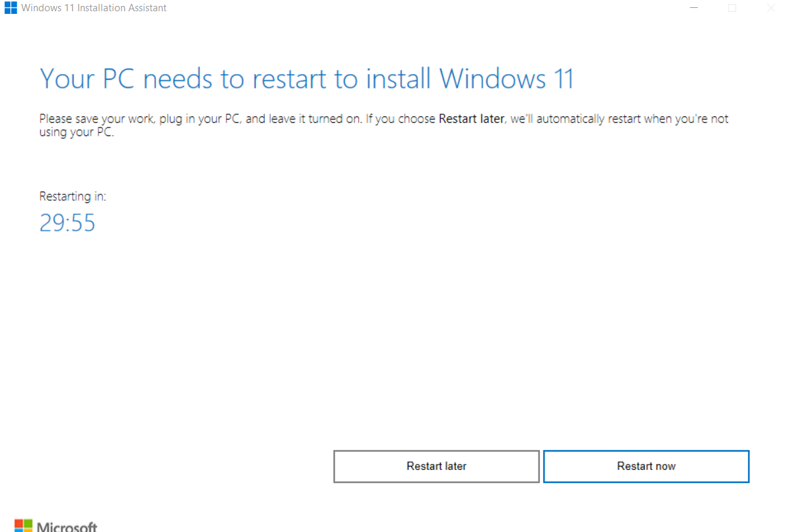Click the Microsoft logo at bottom

(56, 525)
